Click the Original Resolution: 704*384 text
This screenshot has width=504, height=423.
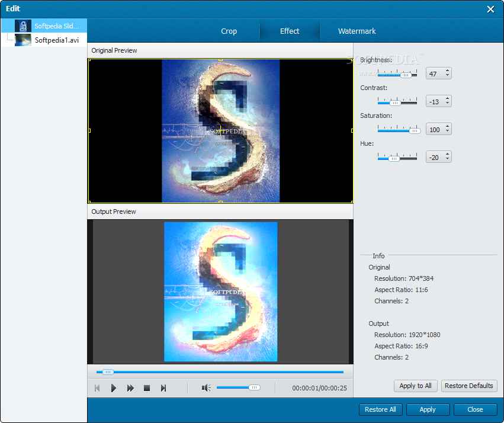point(404,278)
